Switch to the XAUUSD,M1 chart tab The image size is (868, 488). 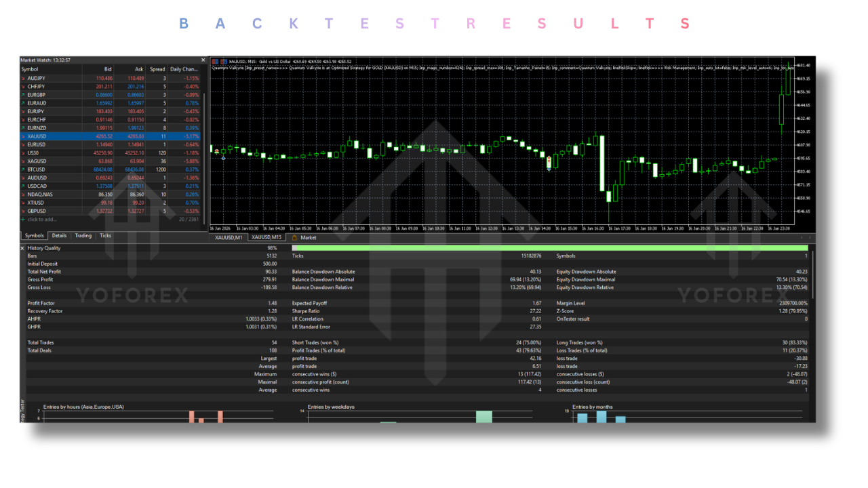tap(229, 238)
